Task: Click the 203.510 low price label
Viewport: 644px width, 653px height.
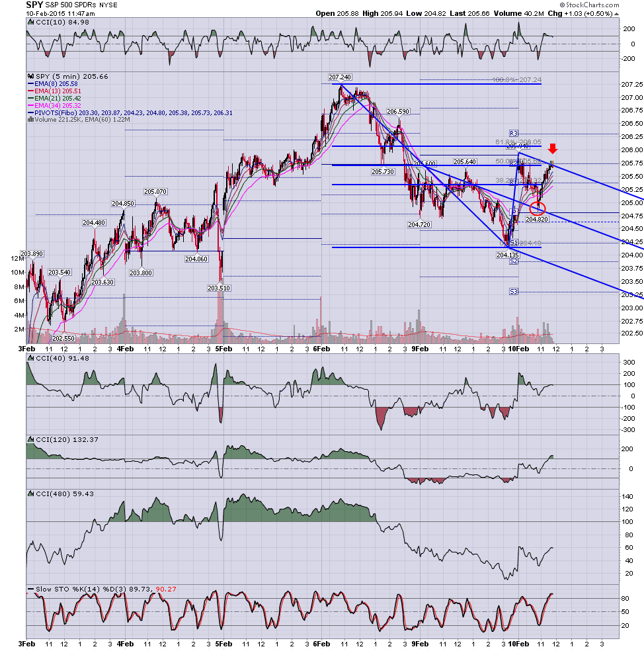Action: pyautogui.click(x=219, y=288)
